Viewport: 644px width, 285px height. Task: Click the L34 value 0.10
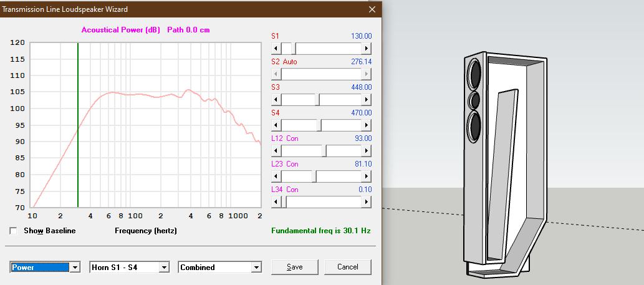pos(365,190)
